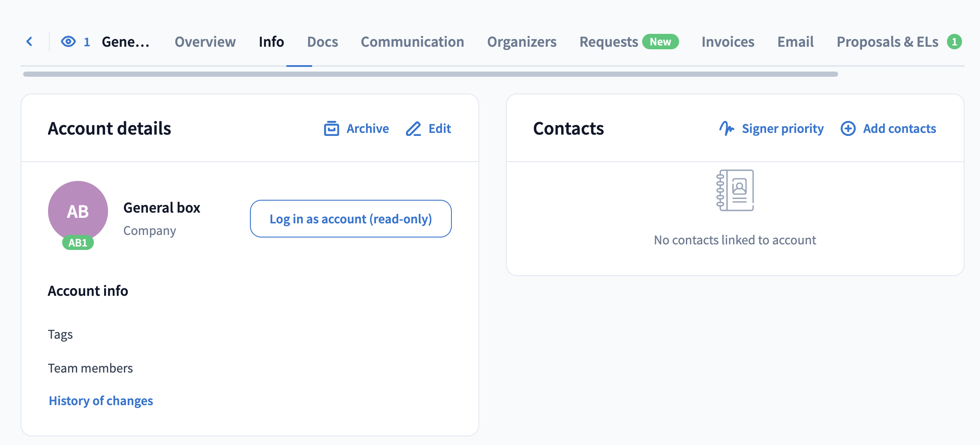Image resolution: width=980 pixels, height=445 pixels.
Task: Click the eye watchers icon
Action: coord(69,42)
